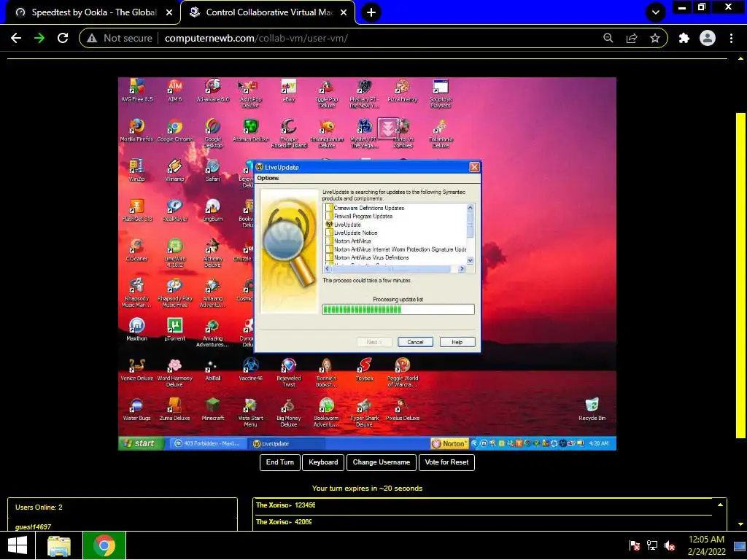The height and width of the screenshot is (560, 747).
Task: Open the tab search dropdown arrow
Action: (656, 12)
